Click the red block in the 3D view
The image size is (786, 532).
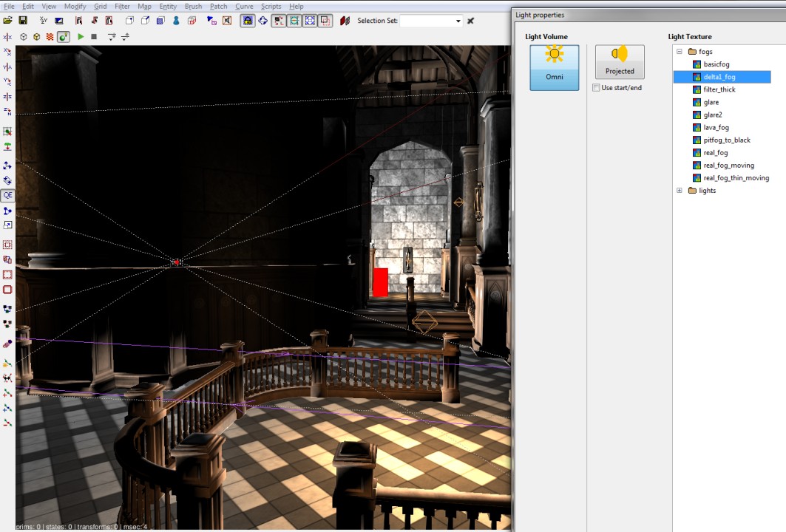380,282
